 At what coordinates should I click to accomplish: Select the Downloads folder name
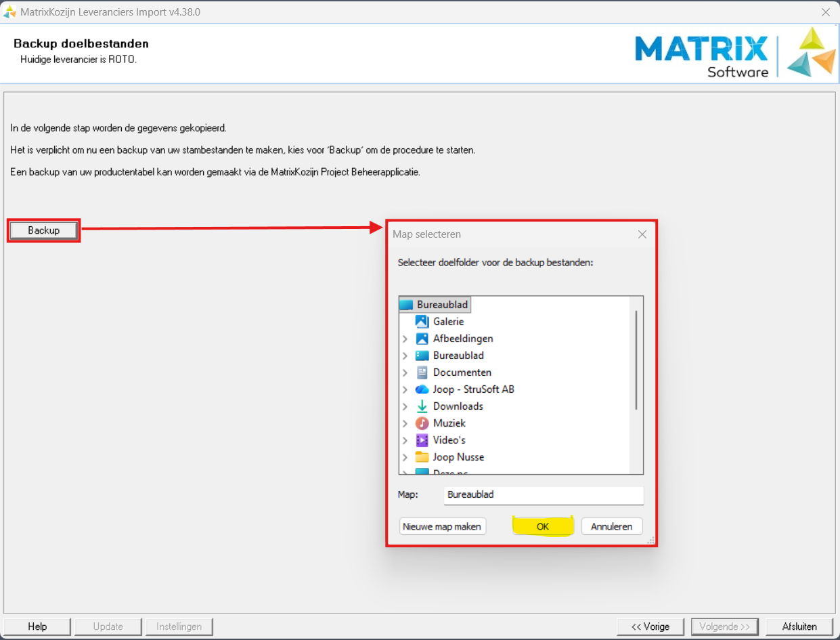pyautogui.click(x=458, y=406)
